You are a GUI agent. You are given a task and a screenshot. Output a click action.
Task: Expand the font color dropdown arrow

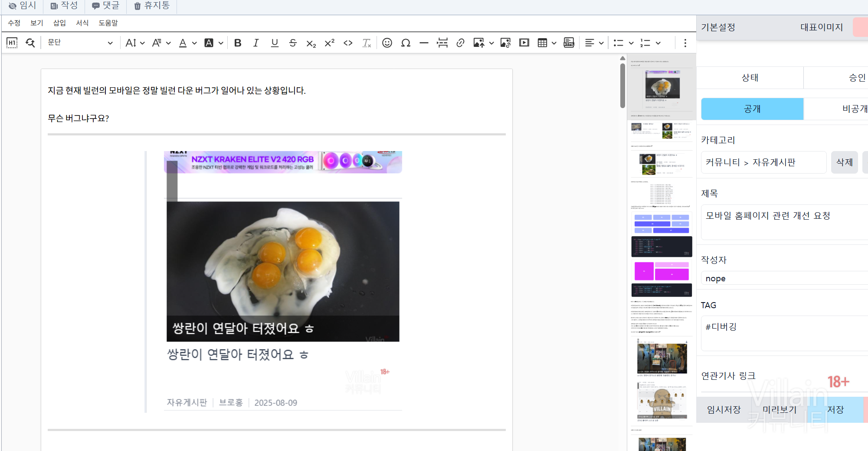[194, 43]
